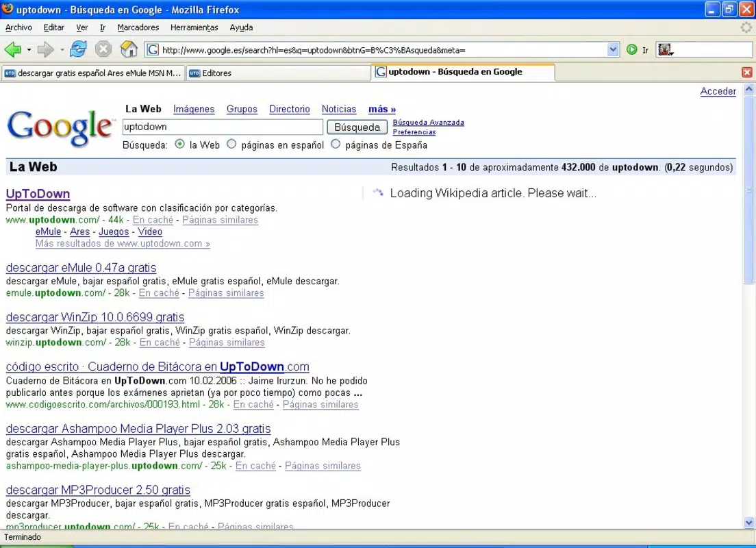This screenshot has width=756, height=548.
Task: Click the green Go (Ir) button
Action: click(631, 49)
